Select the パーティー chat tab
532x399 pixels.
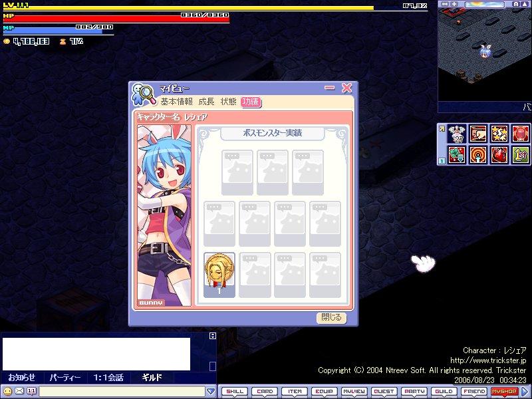[x=65, y=377]
